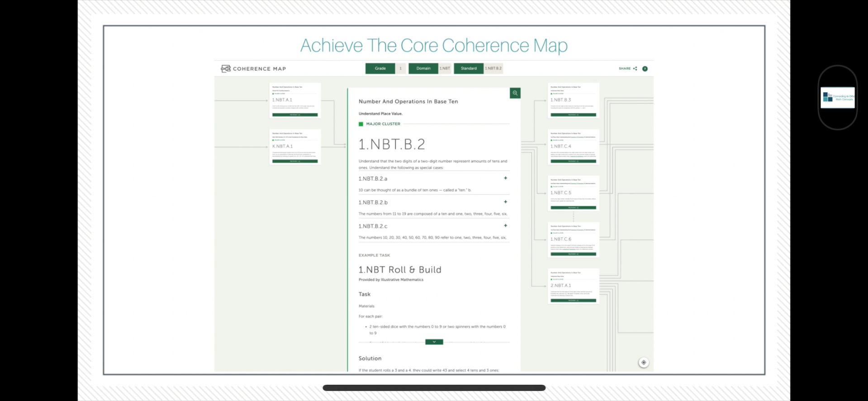Screen dimensions: 868x401
Task: Open the help question mark icon
Action: tap(645, 69)
